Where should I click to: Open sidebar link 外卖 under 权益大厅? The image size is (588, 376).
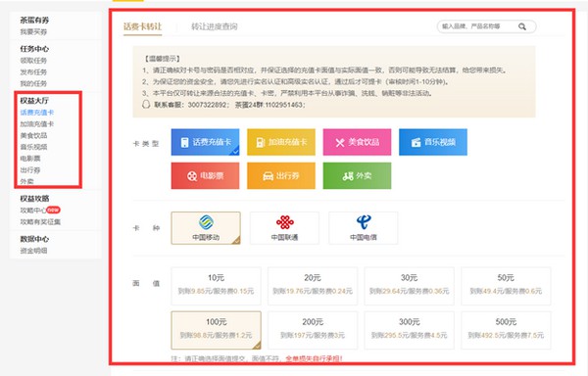coord(26,181)
